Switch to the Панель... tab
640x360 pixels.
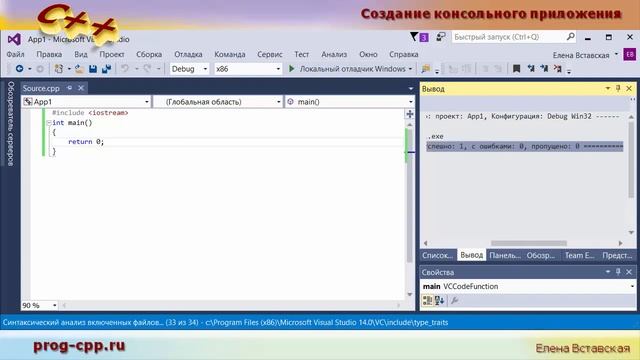point(505,256)
